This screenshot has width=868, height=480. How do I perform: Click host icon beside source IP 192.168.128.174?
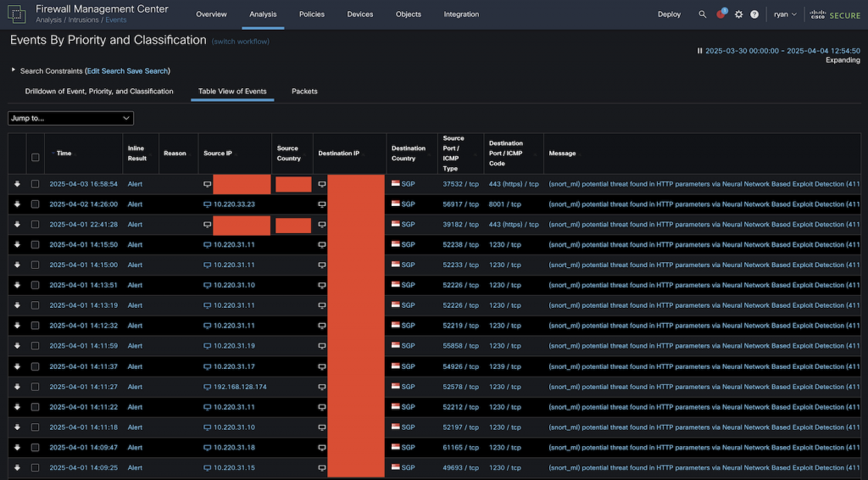pyautogui.click(x=207, y=387)
